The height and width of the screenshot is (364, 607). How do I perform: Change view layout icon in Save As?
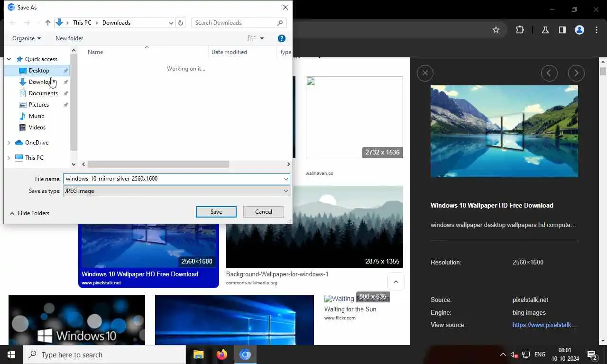(252, 38)
